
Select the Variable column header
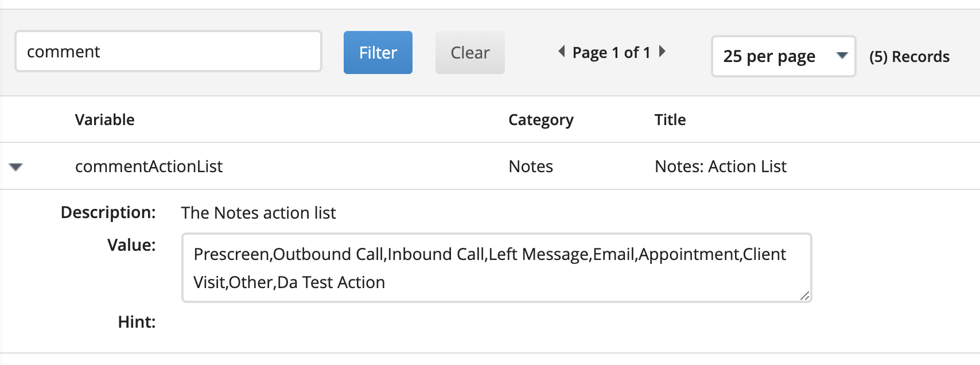click(104, 119)
